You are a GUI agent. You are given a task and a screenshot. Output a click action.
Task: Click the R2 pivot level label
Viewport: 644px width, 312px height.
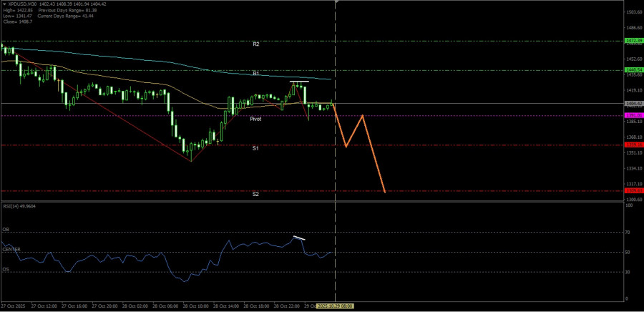[256, 44]
